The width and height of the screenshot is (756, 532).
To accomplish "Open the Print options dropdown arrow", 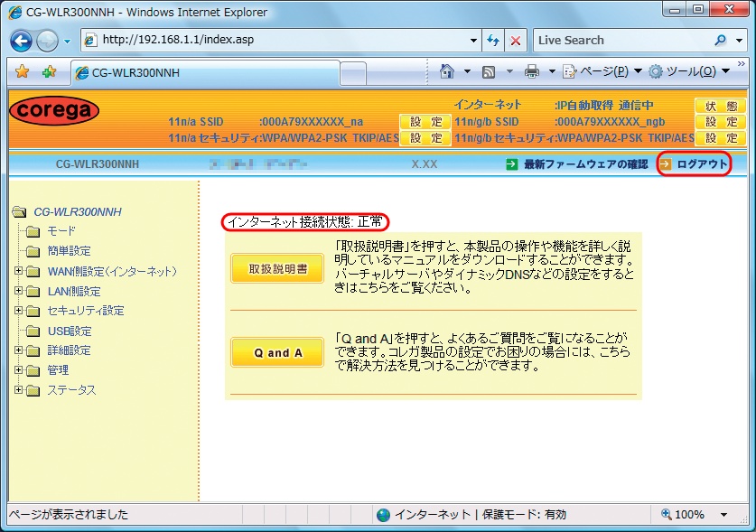I will point(552,71).
